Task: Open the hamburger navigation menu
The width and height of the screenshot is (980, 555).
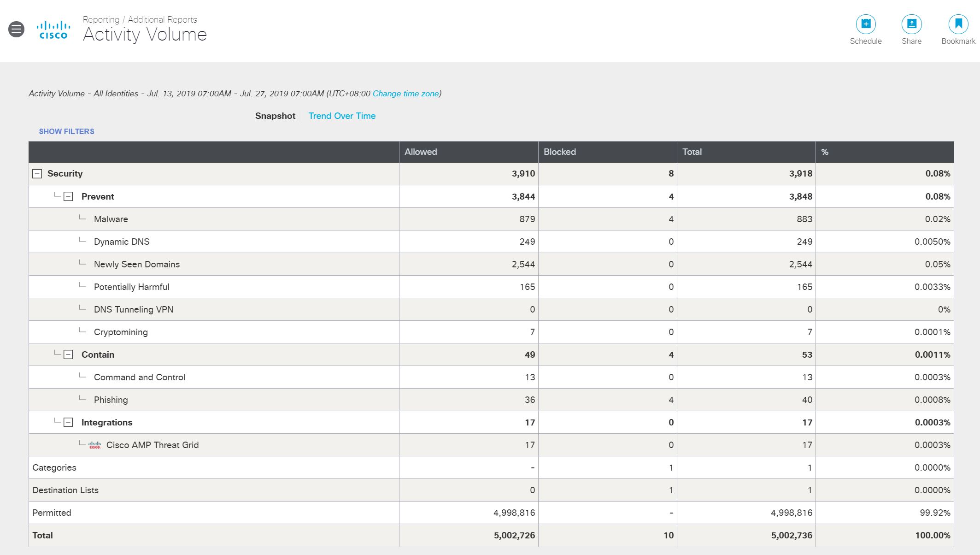Action: point(16,30)
